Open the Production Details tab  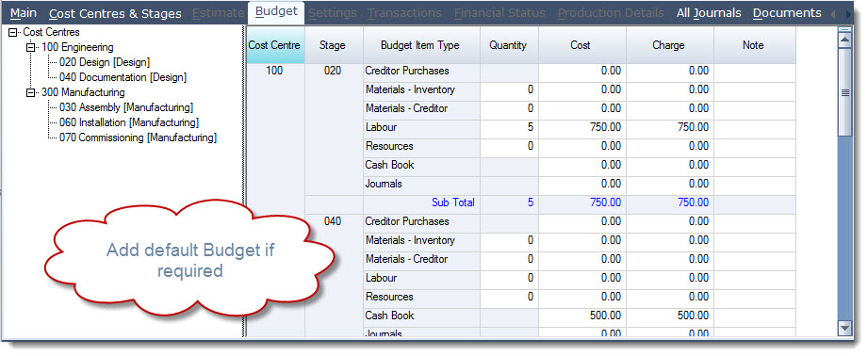611,13
